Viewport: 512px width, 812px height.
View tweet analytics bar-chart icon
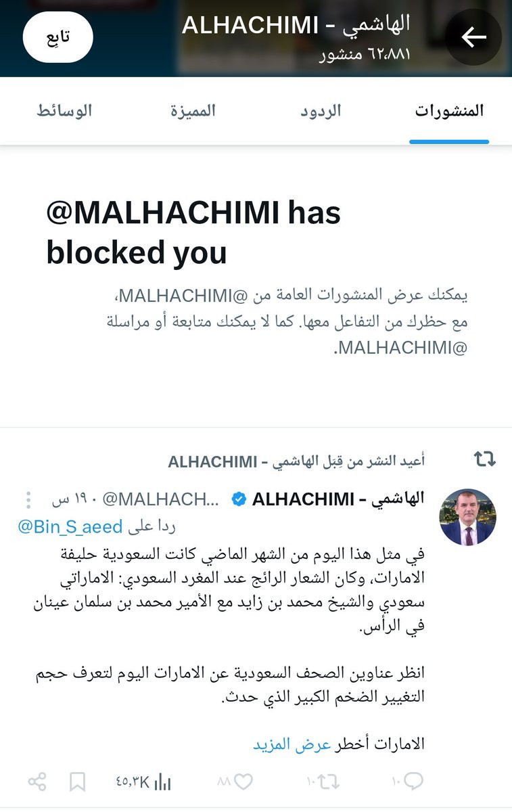tap(144, 782)
